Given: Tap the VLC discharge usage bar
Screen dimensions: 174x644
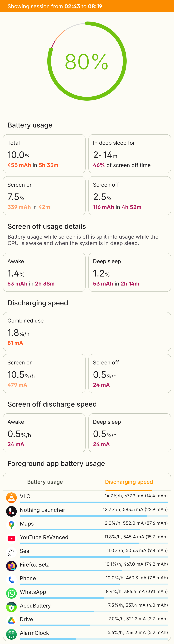Looking at the screenshot, I should [x=93, y=502].
